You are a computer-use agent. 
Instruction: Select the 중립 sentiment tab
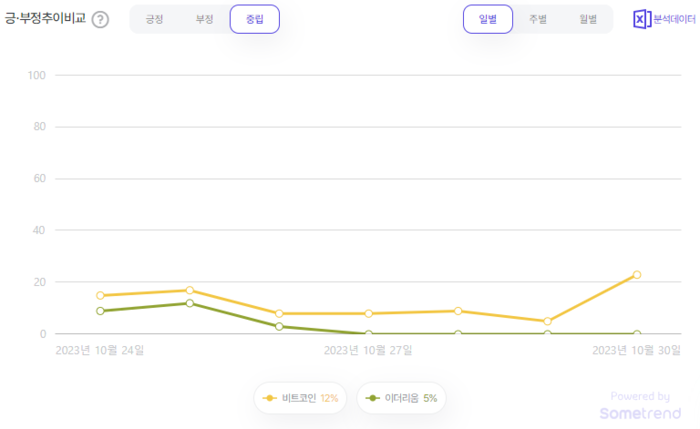(x=254, y=19)
